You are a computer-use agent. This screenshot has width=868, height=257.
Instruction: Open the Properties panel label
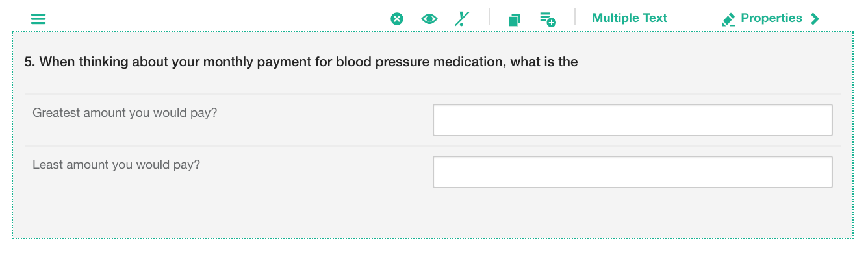[x=771, y=18]
